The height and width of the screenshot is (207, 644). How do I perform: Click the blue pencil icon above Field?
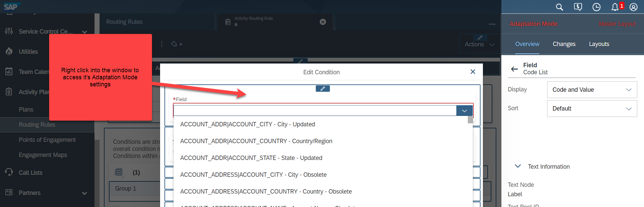[323, 88]
